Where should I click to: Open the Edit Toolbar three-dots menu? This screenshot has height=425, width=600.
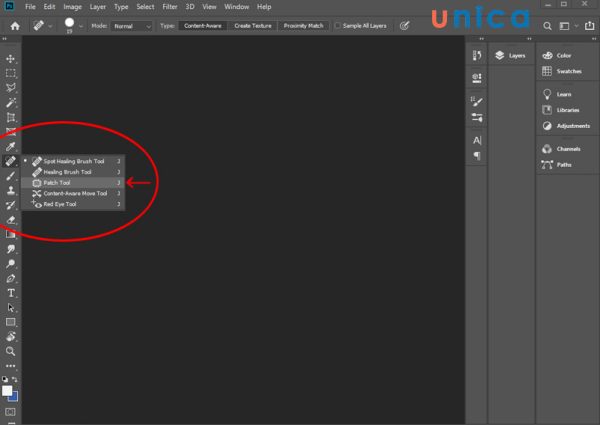[10, 366]
